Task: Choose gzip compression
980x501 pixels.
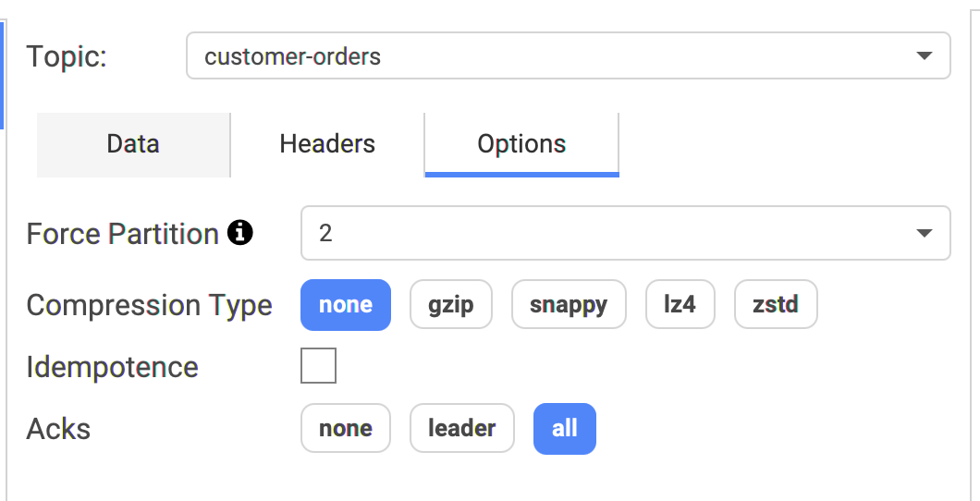Action: (450, 305)
